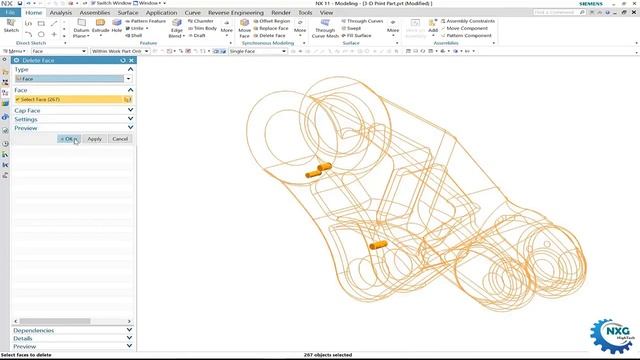Select the Chamfer command
Image resolution: width=640 pixels, height=360 pixels.
(x=200, y=21)
